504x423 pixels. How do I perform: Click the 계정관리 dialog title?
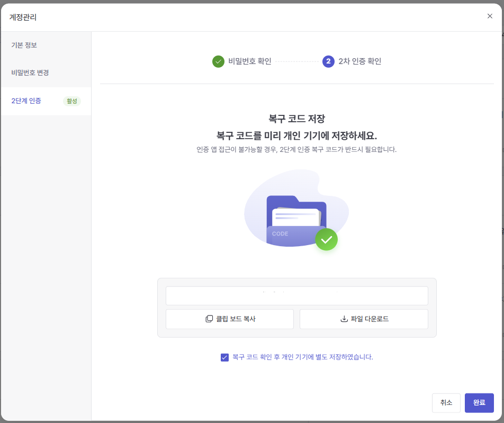tap(23, 17)
